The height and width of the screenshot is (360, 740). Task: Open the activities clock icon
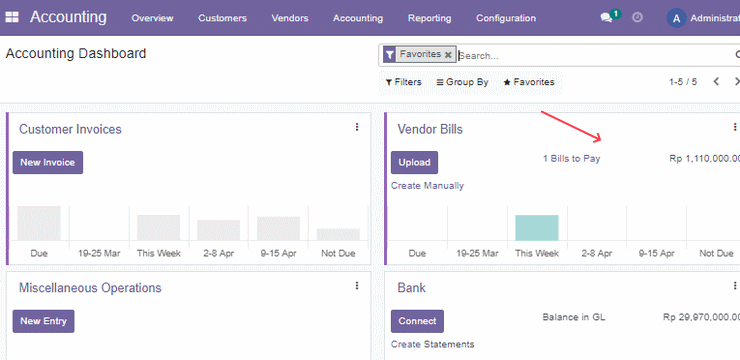click(637, 17)
